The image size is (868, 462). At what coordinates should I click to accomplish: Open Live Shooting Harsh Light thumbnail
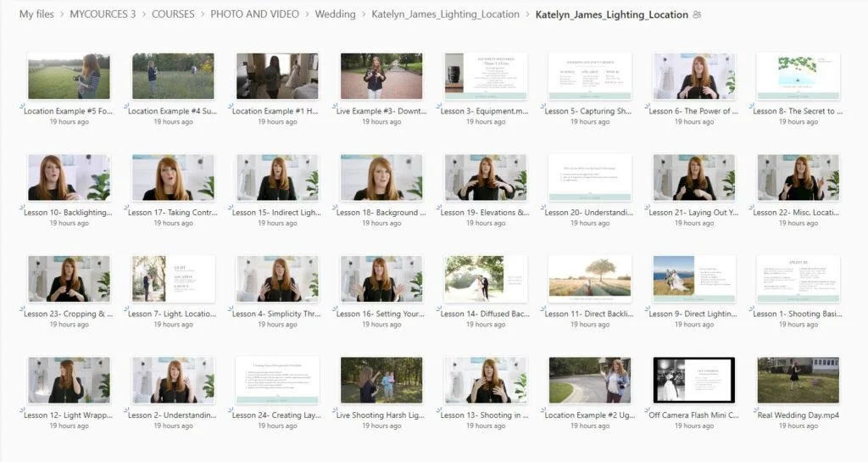pyautogui.click(x=381, y=380)
